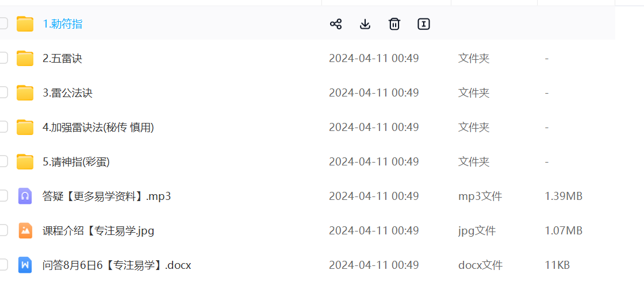Click the rename icon for 1.勅符指
Screen dimensions: 644x297
(424, 24)
